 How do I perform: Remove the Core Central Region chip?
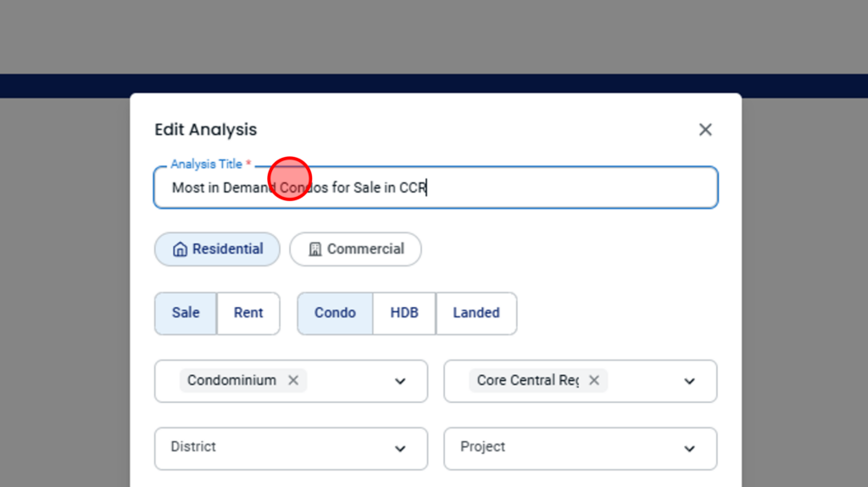[594, 381]
